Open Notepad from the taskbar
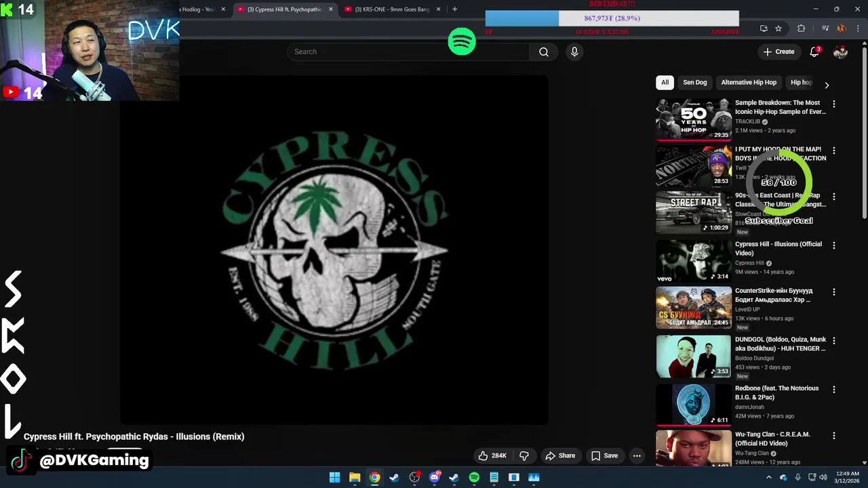The image size is (868, 488). pos(494,477)
